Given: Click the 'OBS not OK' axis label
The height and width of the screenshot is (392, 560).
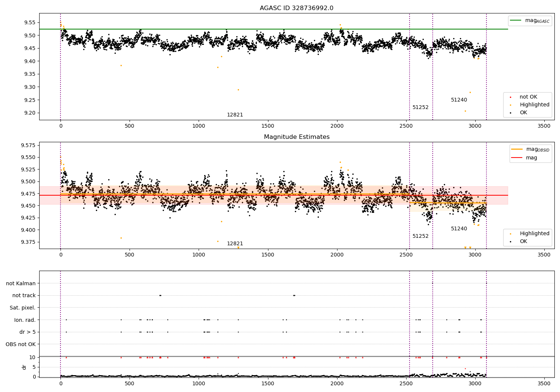Looking at the screenshot, I should click(21, 345).
